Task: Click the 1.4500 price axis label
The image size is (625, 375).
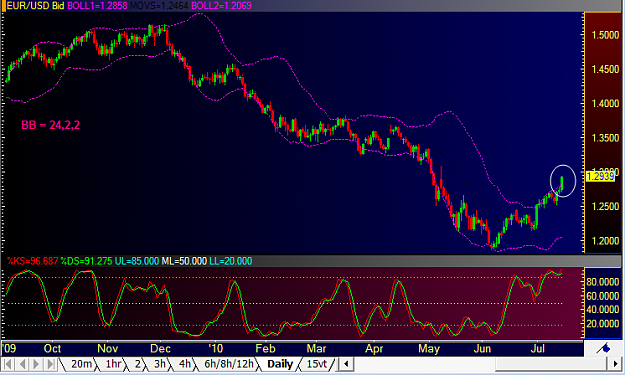Action: tap(605, 69)
